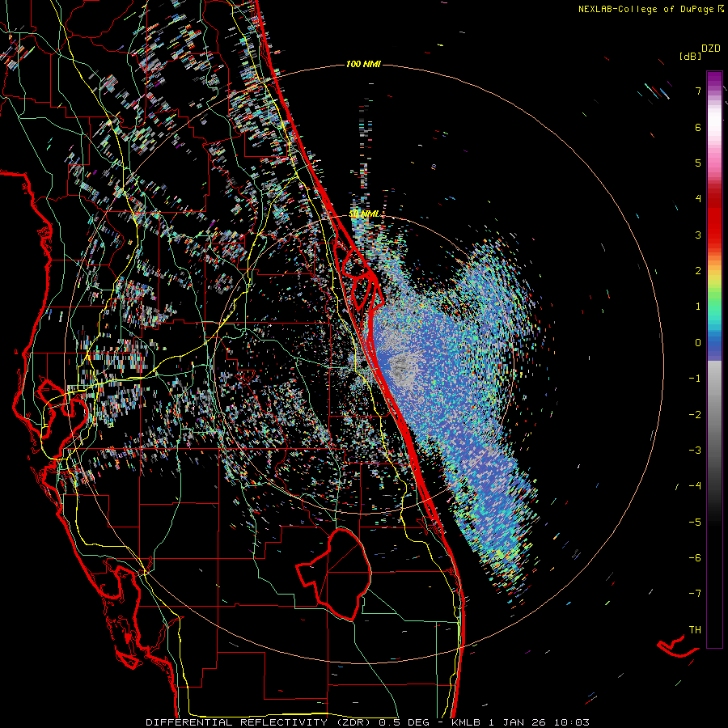Click the 2 dB value on the scale
The image size is (728, 728).
click(x=698, y=271)
